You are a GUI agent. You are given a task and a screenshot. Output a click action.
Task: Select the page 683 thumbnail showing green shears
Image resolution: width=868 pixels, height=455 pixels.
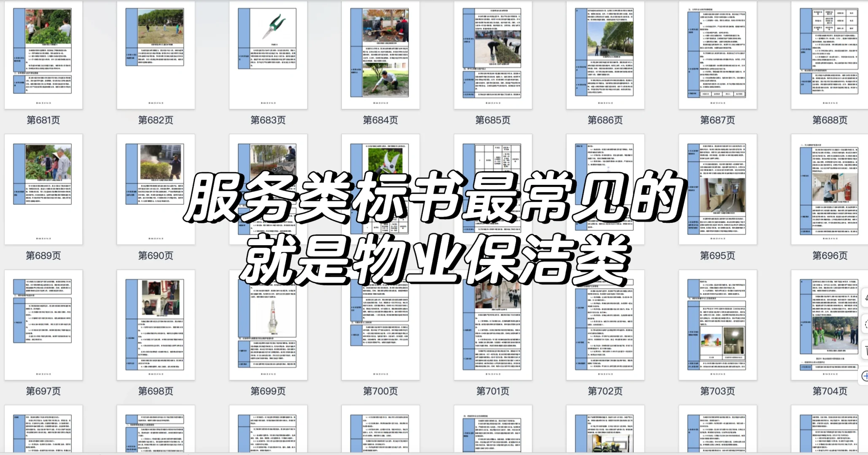[x=268, y=55]
